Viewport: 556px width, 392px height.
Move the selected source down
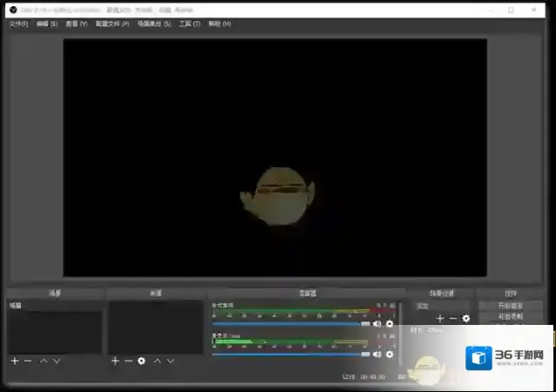169,361
